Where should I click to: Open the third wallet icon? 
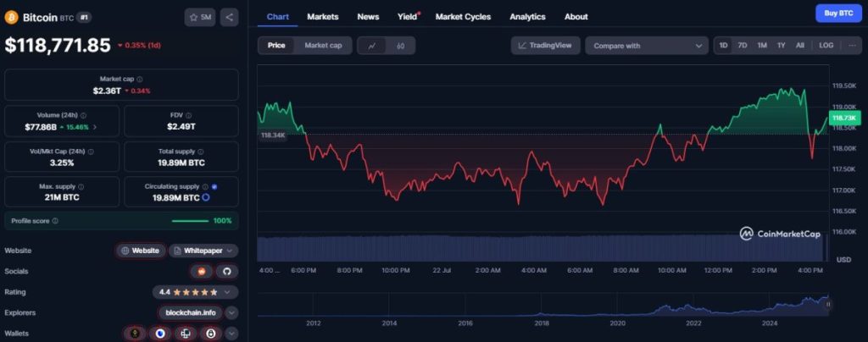tap(186, 334)
